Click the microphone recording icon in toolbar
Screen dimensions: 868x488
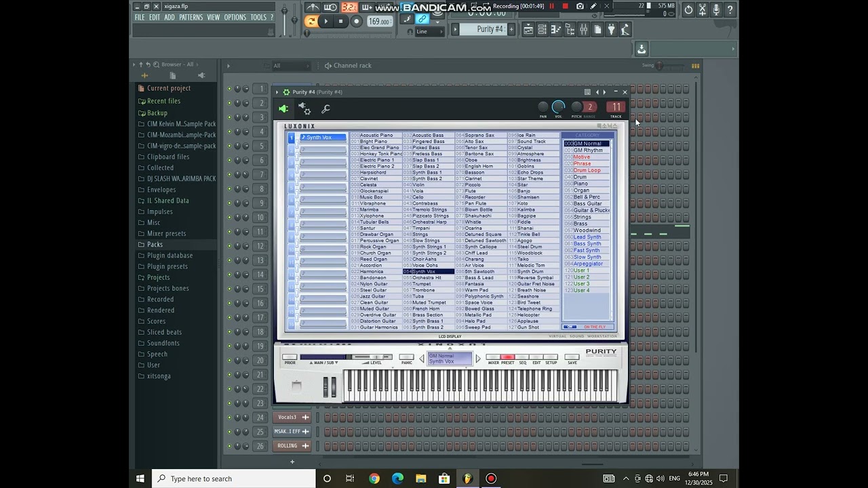[716, 9]
